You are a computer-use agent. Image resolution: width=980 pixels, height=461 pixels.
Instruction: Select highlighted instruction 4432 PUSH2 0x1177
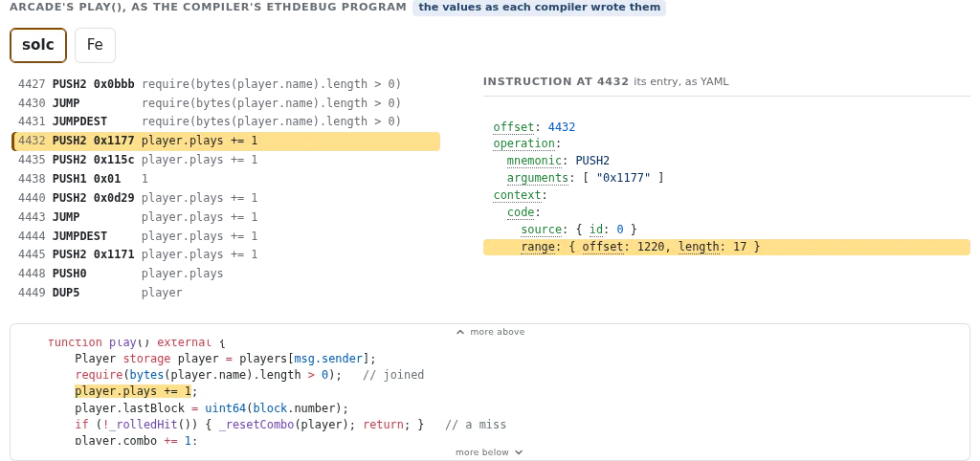tap(226, 142)
